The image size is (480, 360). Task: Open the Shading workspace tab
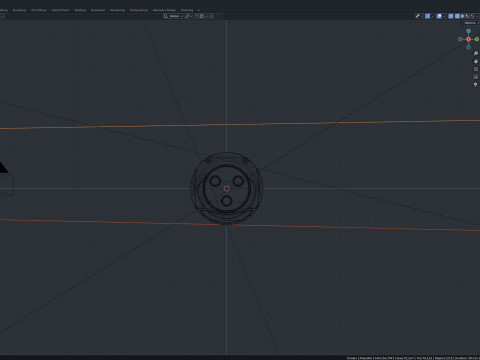point(80,10)
